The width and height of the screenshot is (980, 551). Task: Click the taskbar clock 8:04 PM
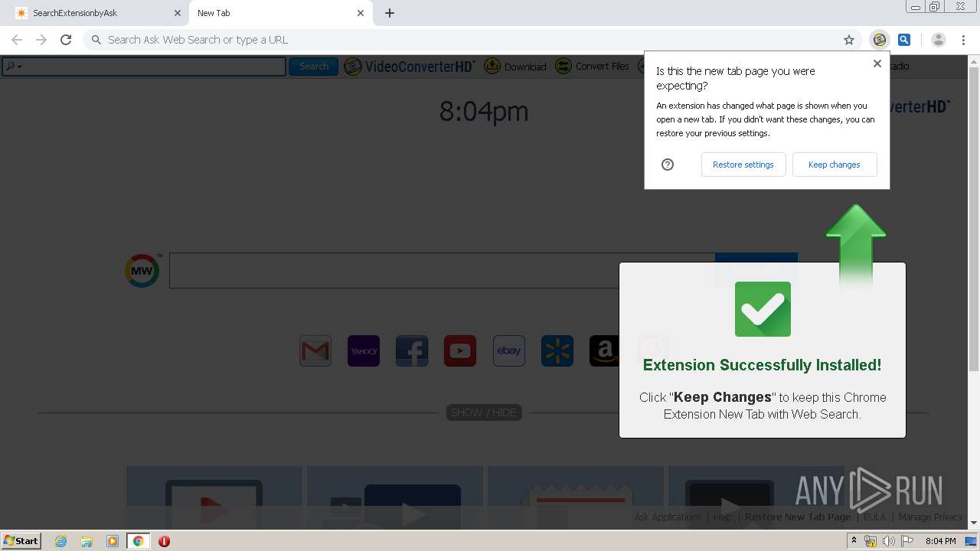(x=940, y=541)
